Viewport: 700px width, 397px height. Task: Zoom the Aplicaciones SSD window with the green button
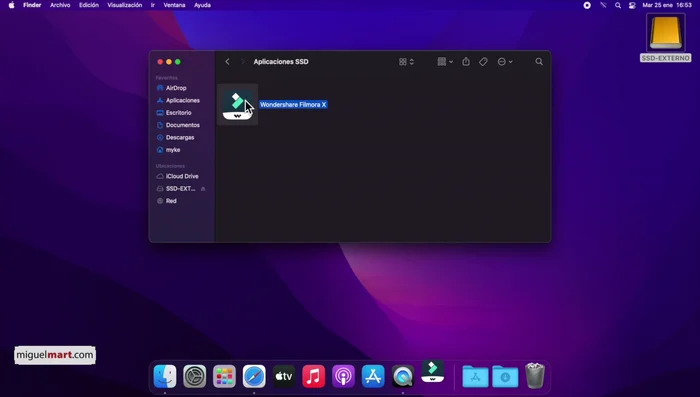point(178,62)
